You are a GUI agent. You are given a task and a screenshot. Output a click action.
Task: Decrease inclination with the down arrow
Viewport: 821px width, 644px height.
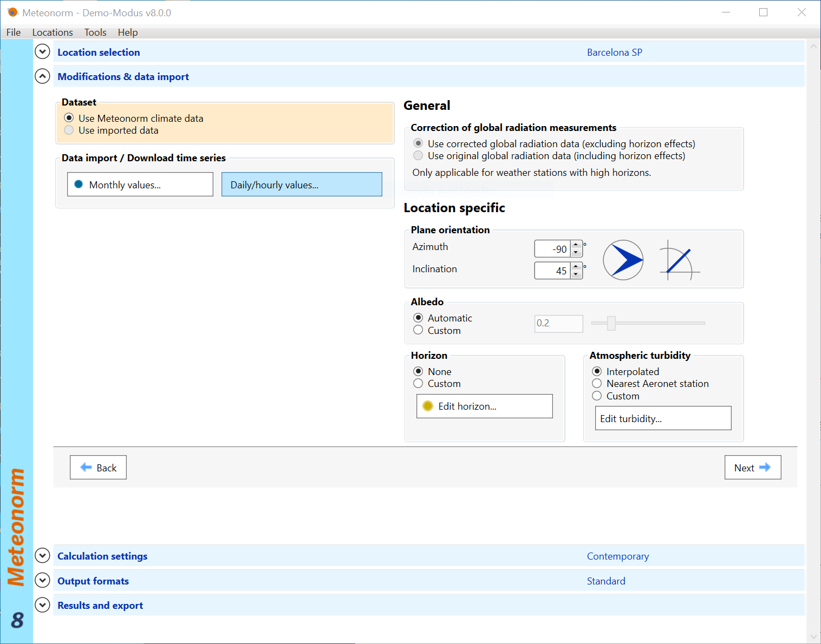[576, 274]
